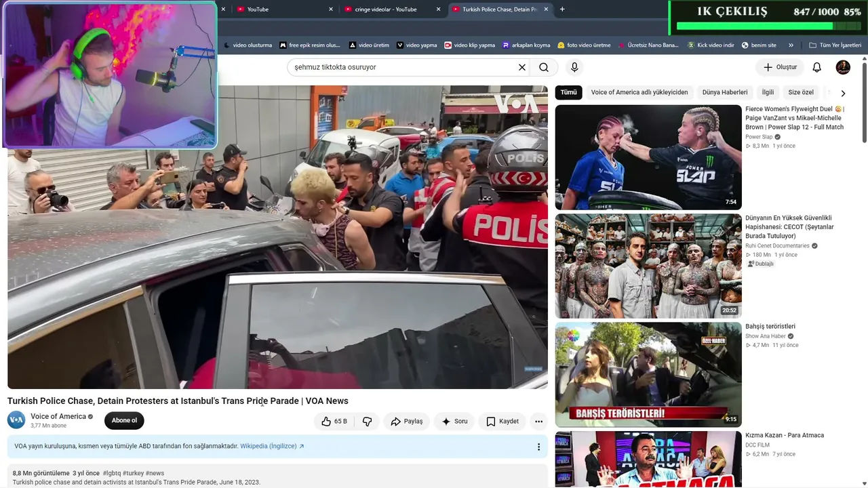Select the 'Tümü' filter chip
868x488 pixels.
[568, 92]
